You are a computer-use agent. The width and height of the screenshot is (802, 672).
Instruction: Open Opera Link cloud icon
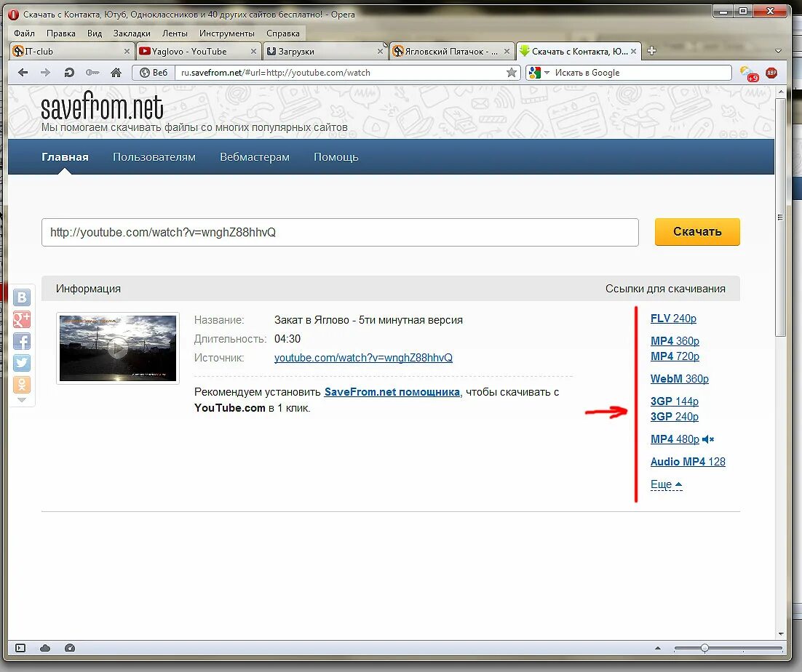pyautogui.click(x=45, y=648)
